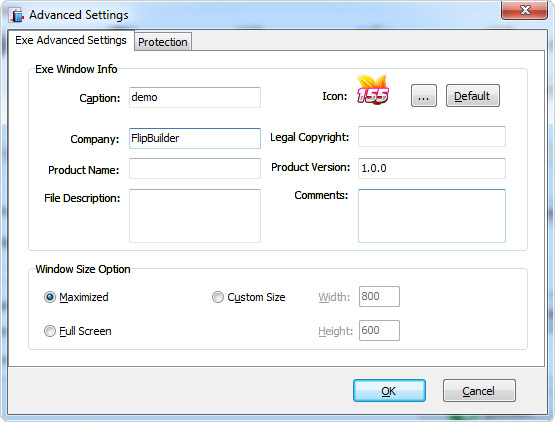Dismiss dialog with the Cancel button
The image size is (555, 422).
479,391
